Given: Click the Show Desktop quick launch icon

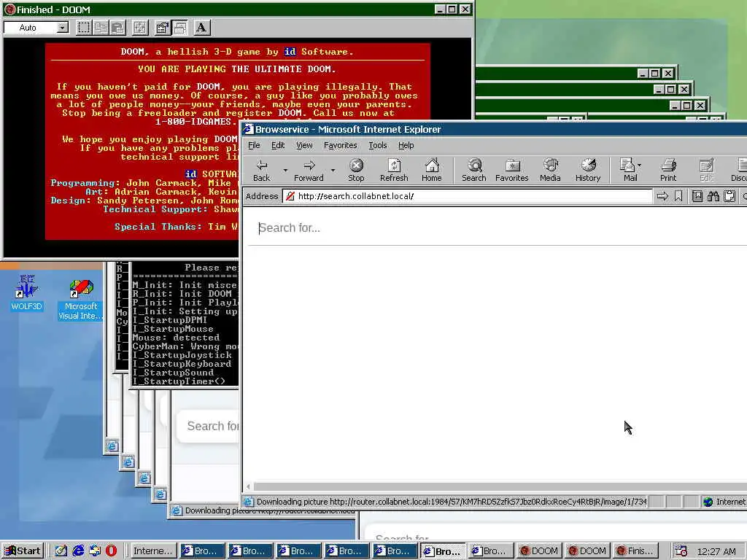Looking at the screenshot, I should tap(61, 551).
